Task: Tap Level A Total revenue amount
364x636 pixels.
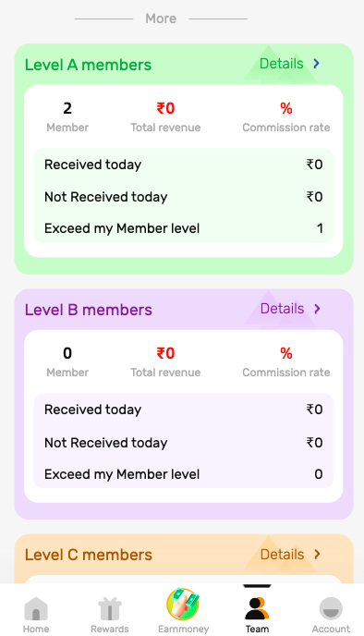Action: point(165,108)
